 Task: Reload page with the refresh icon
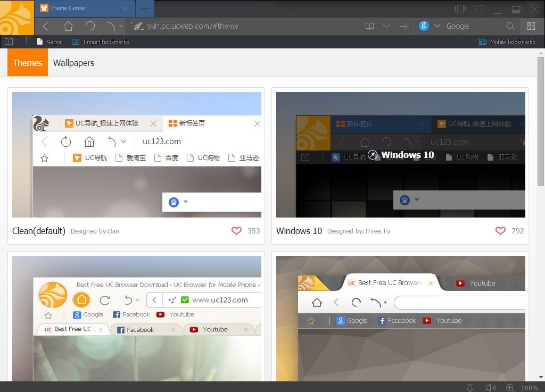click(90, 26)
